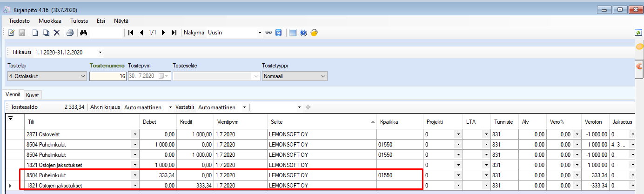
Task: Click the row selector arrow on last row
Action: (10, 185)
